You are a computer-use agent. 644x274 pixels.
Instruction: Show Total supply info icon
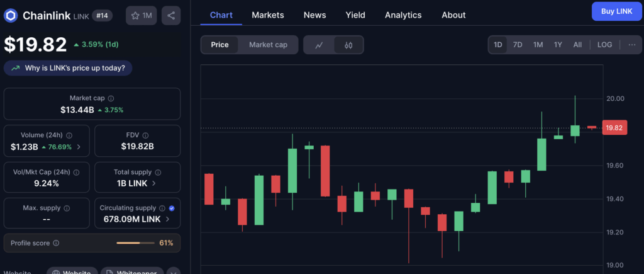(x=158, y=172)
